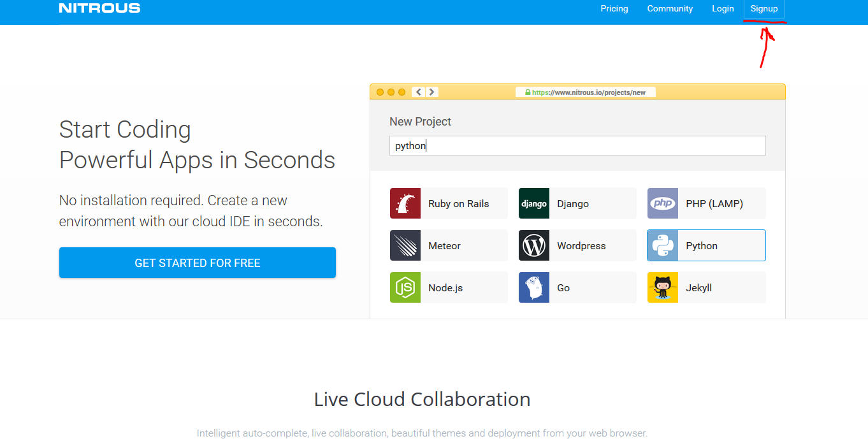Viewport: 868px width, 441px height.
Task: Choose the Meteor template label
Action: click(444, 246)
